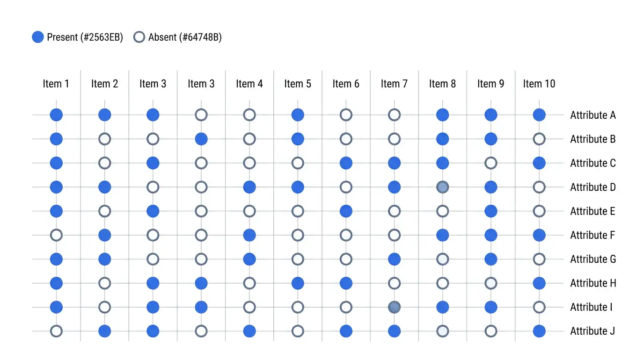Viewport: 644px width, 359px height.
Task: Click the blue Present legend swatch
Action: 38,37
